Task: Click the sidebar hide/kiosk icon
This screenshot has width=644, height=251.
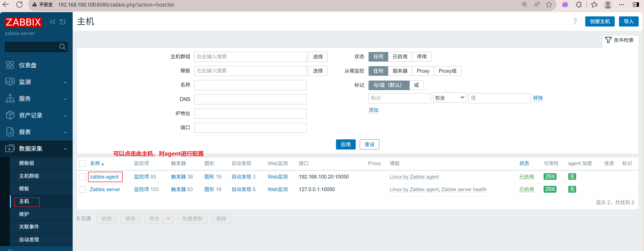Action: pos(63,22)
